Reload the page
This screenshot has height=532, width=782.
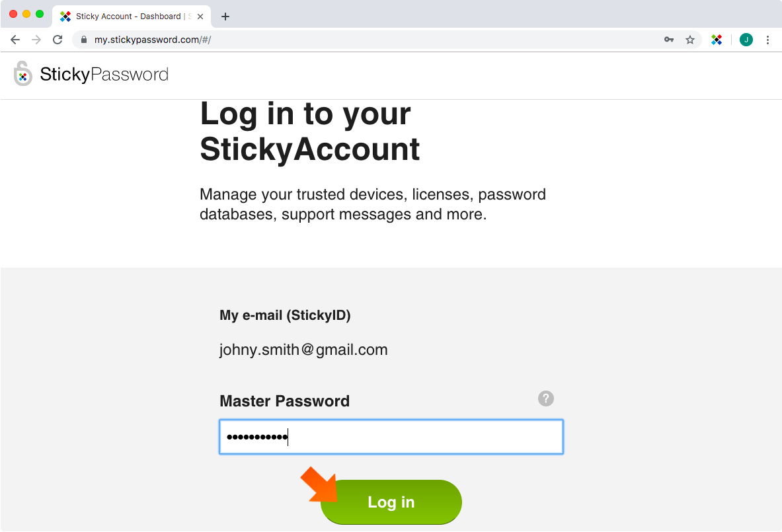tap(58, 40)
